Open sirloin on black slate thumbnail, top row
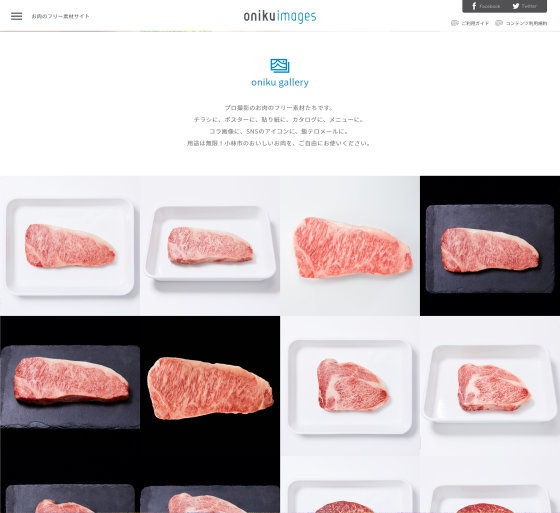This screenshot has height=513, width=560. point(490,246)
